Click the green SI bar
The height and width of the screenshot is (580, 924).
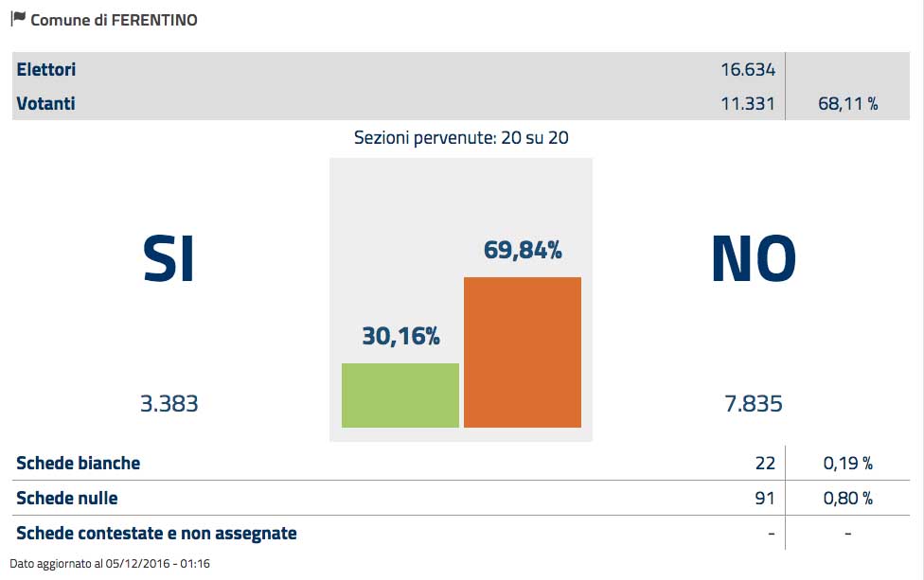400,395
